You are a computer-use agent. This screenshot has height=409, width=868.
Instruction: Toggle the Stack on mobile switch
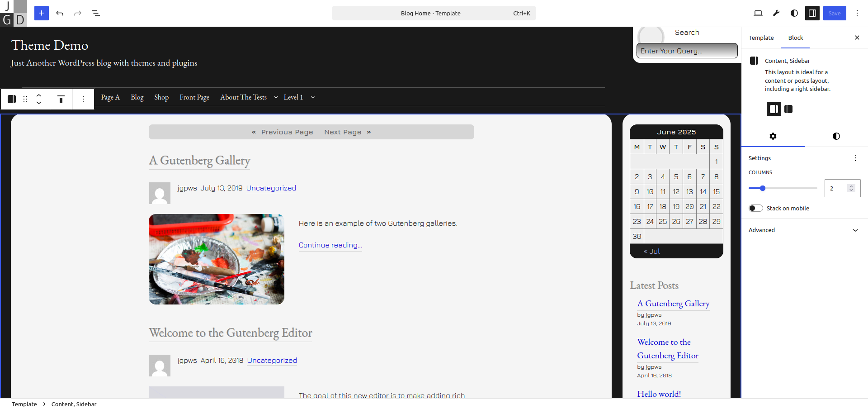point(755,208)
